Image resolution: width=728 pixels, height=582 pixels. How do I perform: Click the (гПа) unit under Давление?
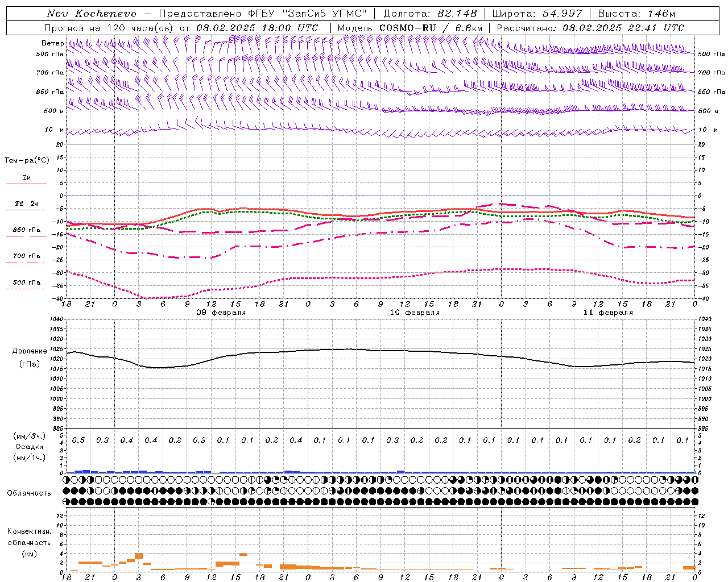tap(29, 364)
